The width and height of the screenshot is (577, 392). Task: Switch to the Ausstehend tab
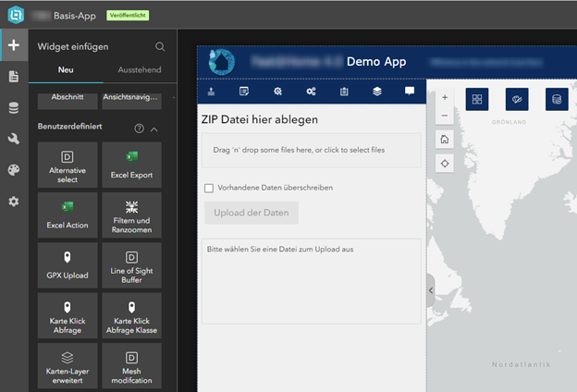tap(140, 70)
